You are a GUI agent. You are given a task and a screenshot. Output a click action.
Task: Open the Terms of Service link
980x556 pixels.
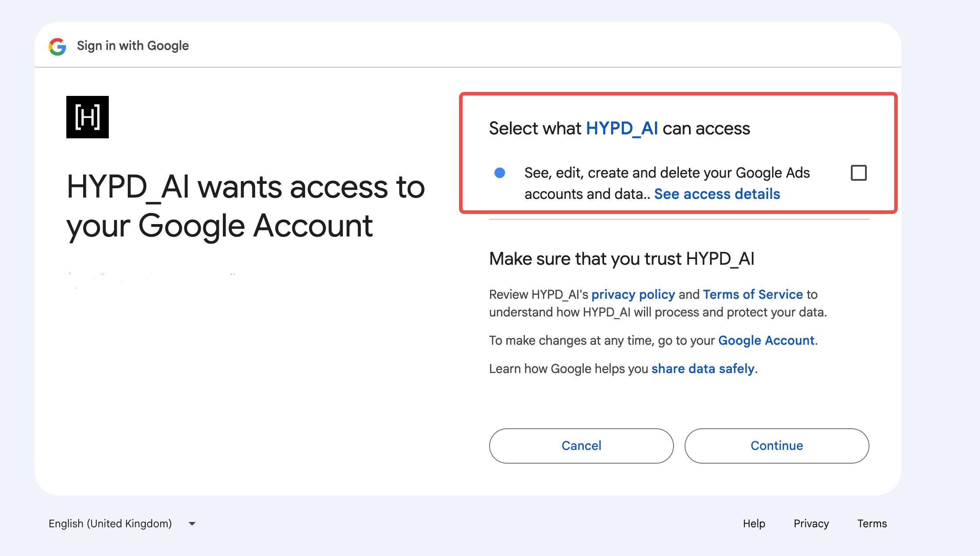(753, 294)
